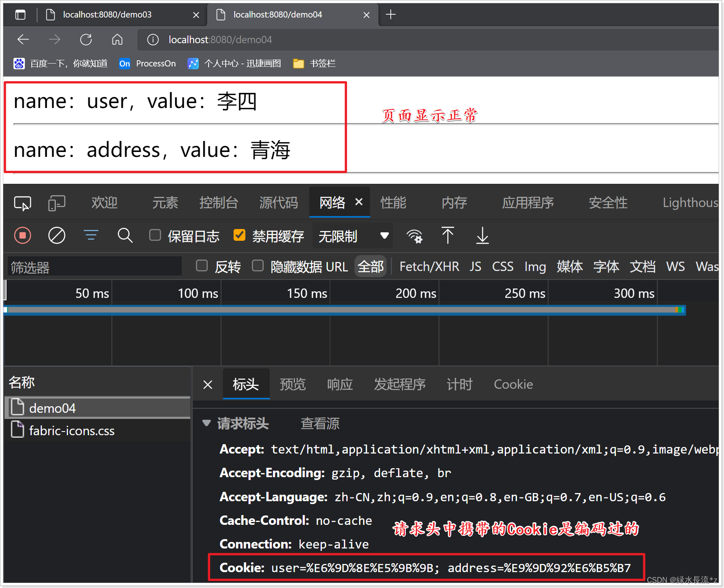This screenshot has width=724, height=588.
Task: Switch to the 元素 DevTools tab
Action: tap(165, 203)
